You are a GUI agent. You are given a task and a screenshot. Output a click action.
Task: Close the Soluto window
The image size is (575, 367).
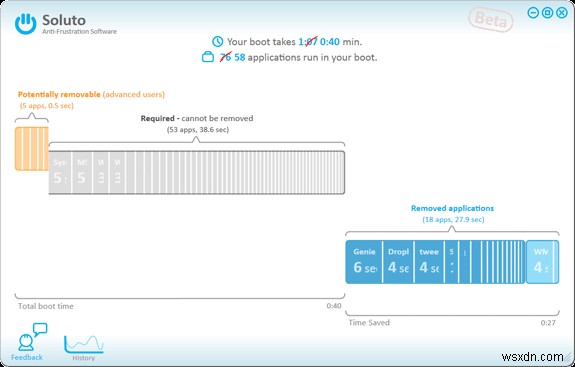pyautogui.click(x=562, y=13)
